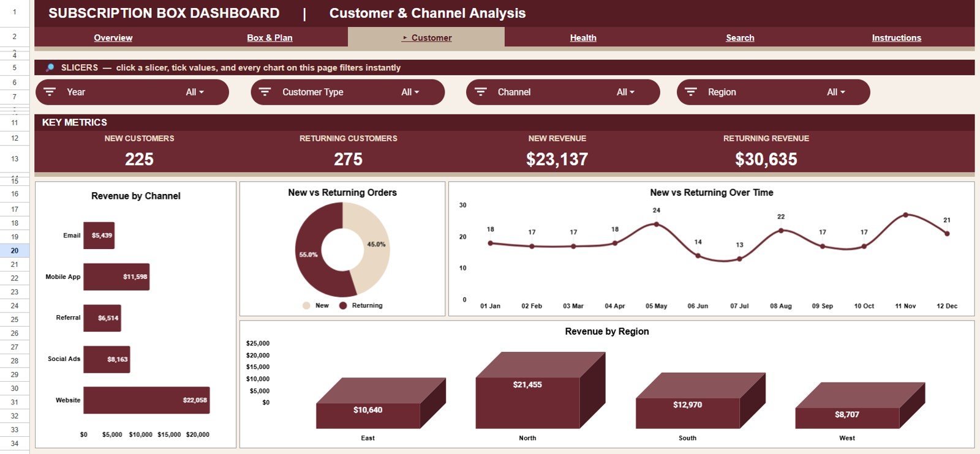This screenshot has height=454, width=980.
Task: Open the Customer Type All dropdown
Action: point(410,92)
